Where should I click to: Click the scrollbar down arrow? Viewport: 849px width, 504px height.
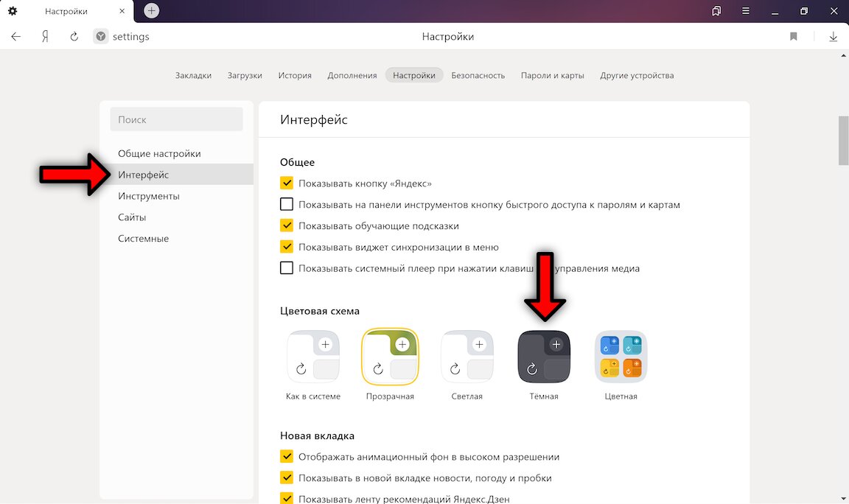click(x=844, y=499)
